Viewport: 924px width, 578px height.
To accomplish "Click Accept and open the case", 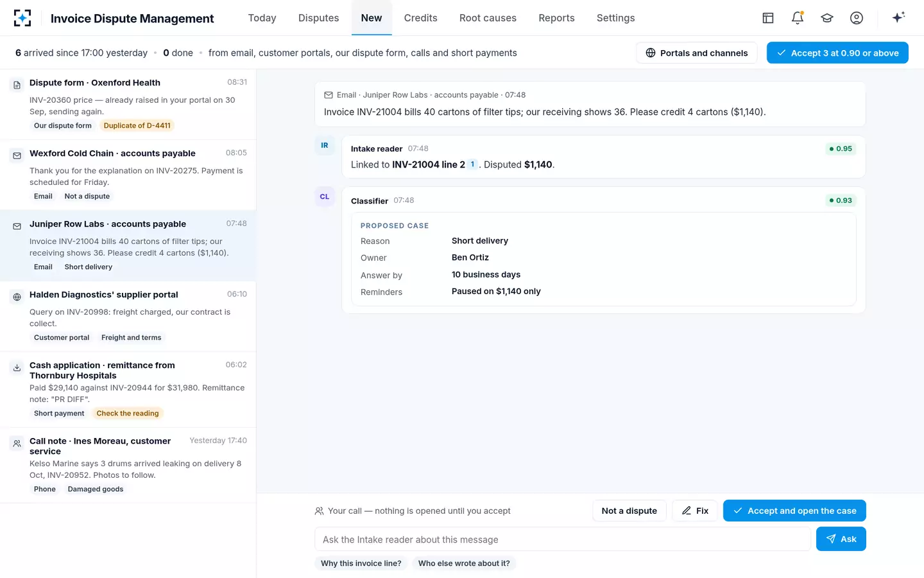I will pos(794,511).
